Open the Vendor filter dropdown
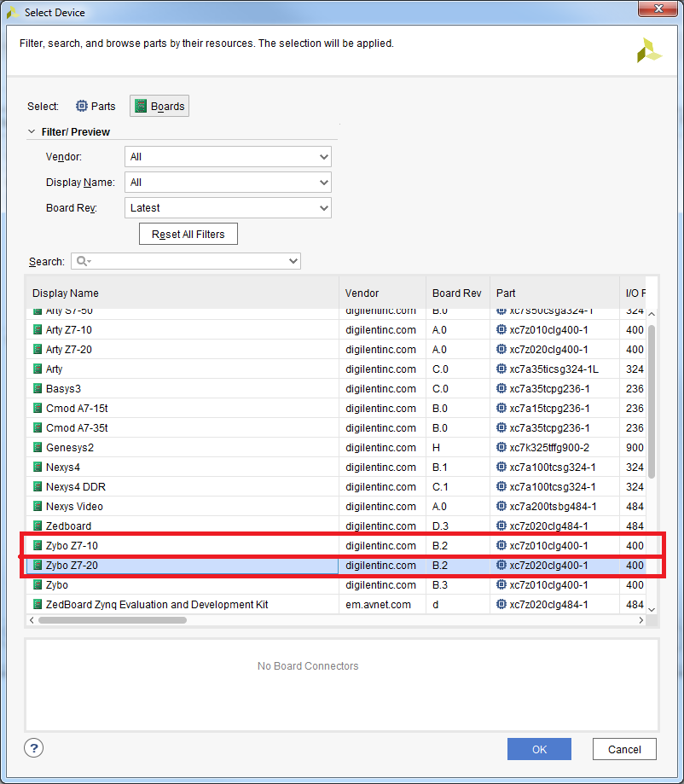The image size is (684, 784). pos(228,156)
